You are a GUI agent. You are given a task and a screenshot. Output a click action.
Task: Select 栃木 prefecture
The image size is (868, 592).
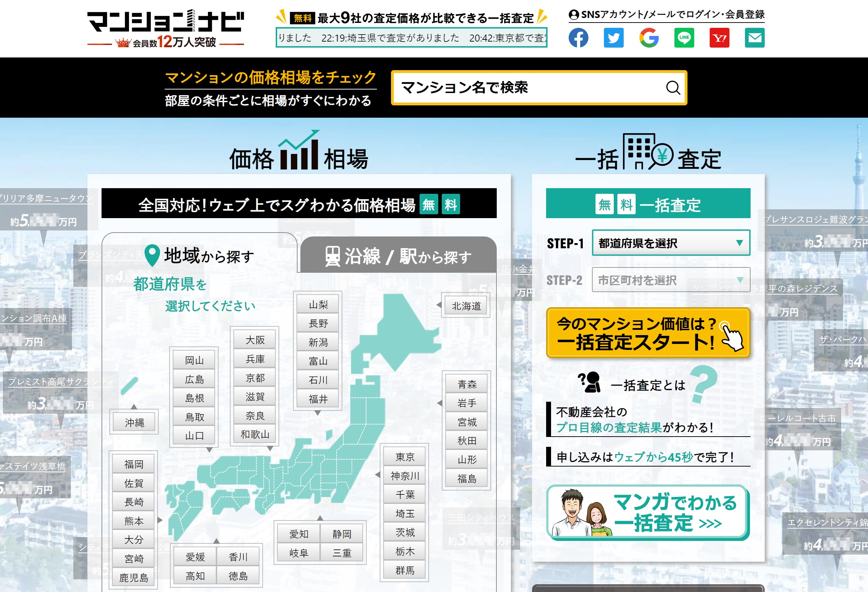pyautogui.click(x=404, y=551)
